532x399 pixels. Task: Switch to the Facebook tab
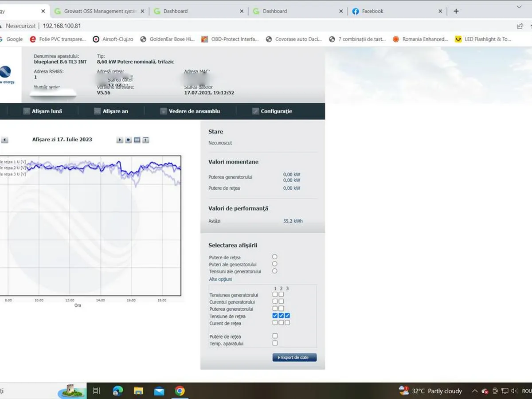(x=372, y=11)
